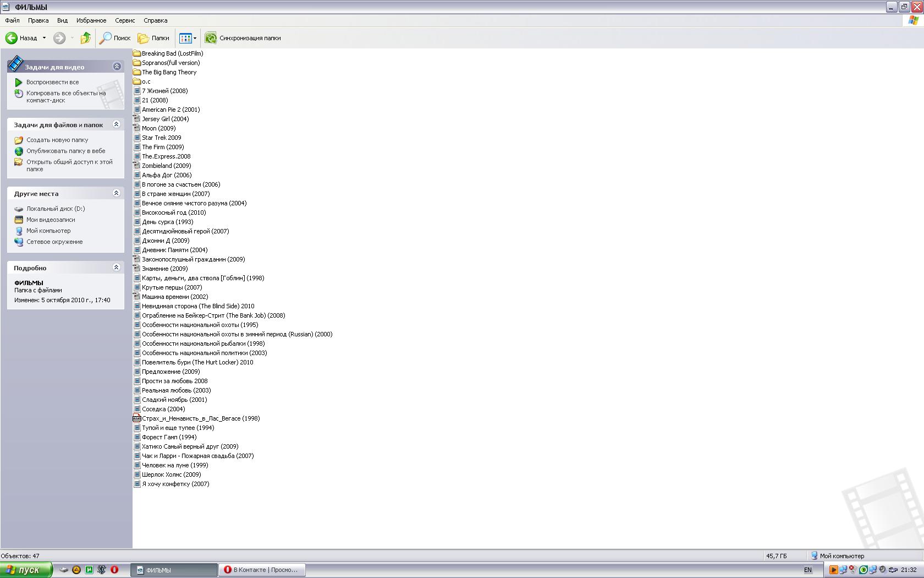Click the tray clock showing 21:32
Viewport: 924px width, 578px height.
(x=909, y=570)
